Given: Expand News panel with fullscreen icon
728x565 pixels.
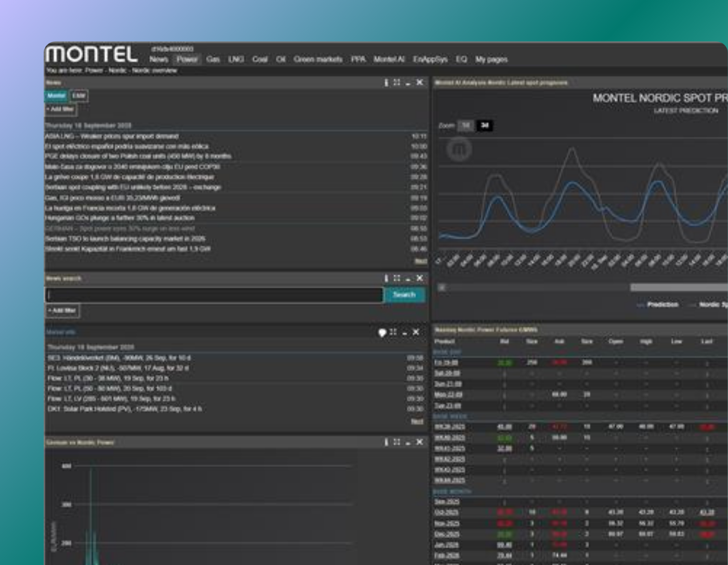Looking at the screenshot, I should 397,82.
